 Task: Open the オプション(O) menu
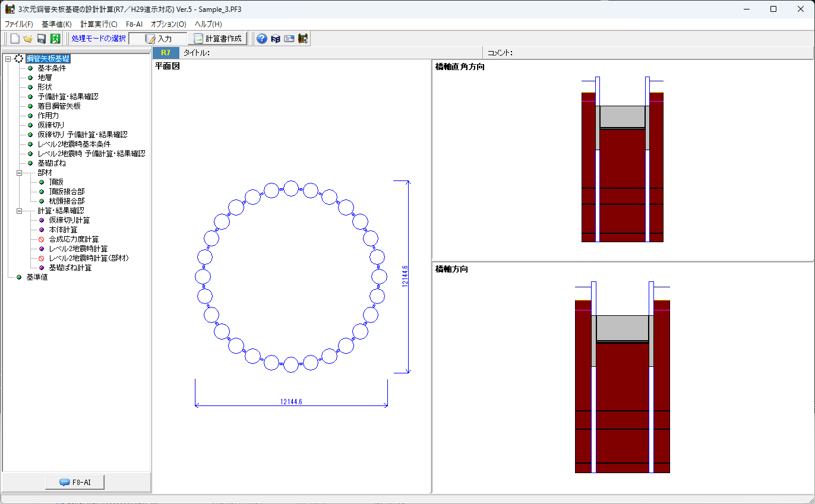point(168,24)
